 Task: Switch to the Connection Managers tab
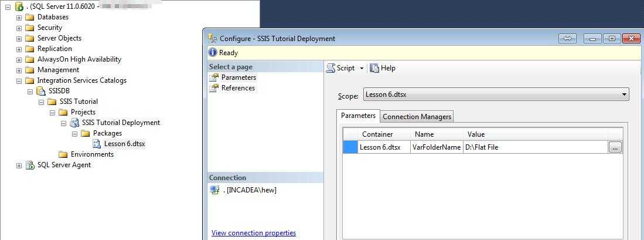tap(417, 117)
